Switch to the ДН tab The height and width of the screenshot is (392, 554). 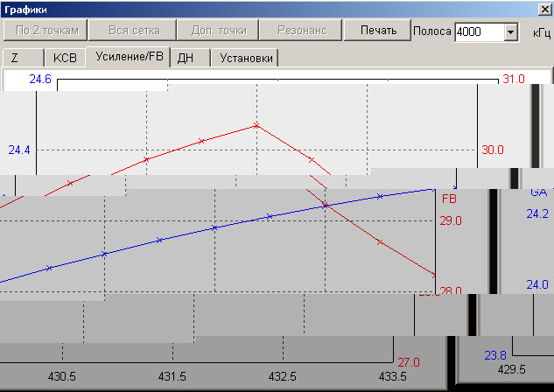tap(186, 59)
